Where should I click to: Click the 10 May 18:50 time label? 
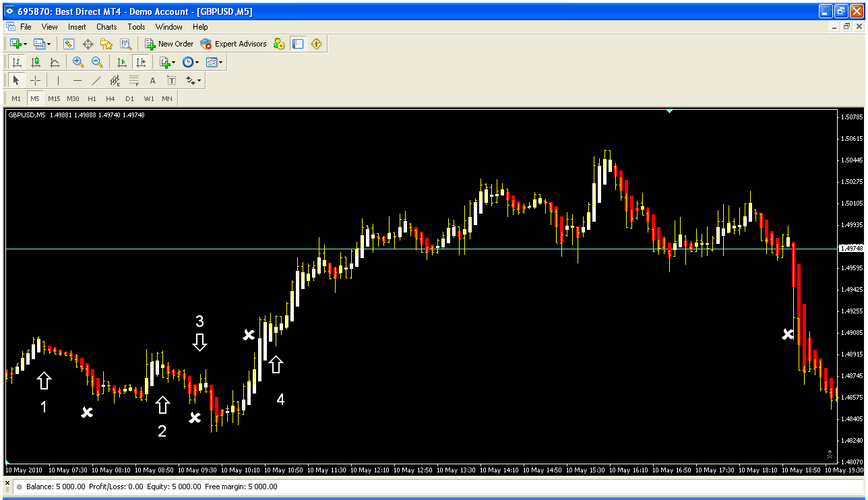[802, 470]
